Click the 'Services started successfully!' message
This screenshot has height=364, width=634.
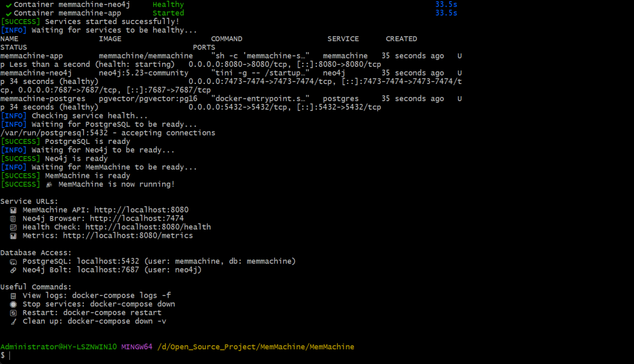click(x=112, y=22)
